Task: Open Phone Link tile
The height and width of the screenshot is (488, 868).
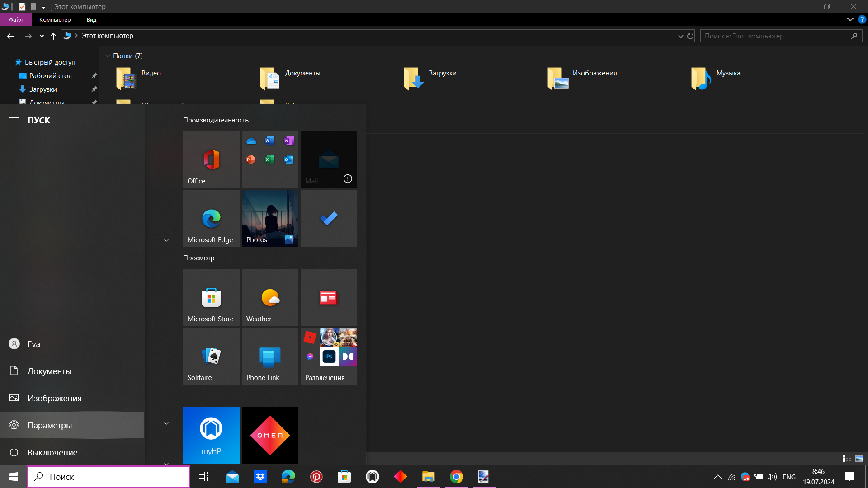Action: coord(270,356)
